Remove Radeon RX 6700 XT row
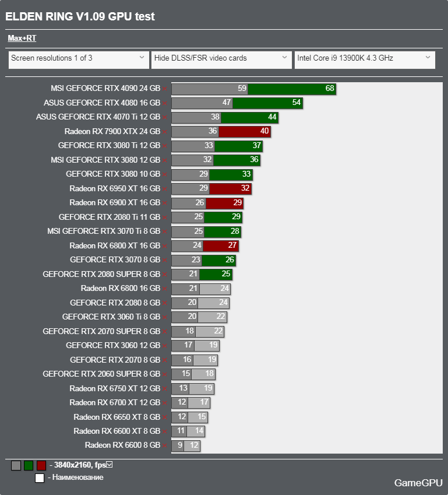The image size is (448, 495). [x=165, y=403]
